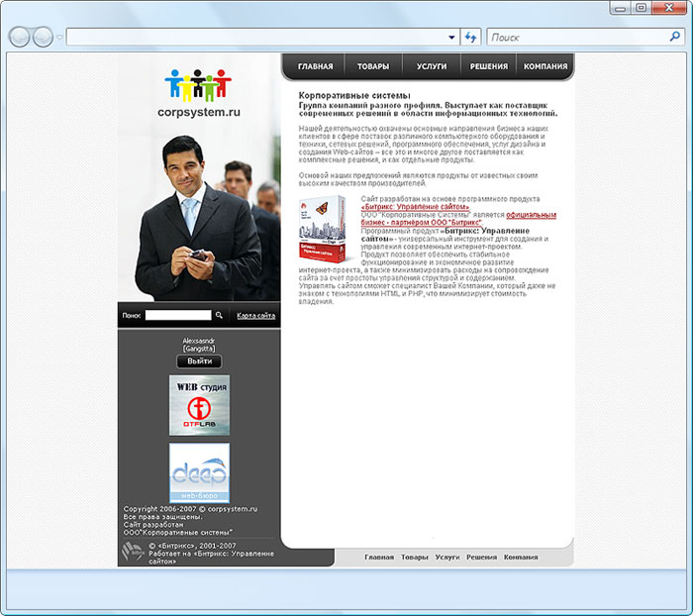Maximize the browser window
Image resolution: width=693 pixels, height=616 pixels.
[x=641, y=8]
